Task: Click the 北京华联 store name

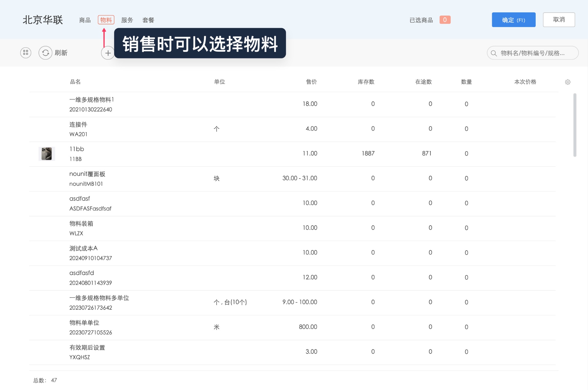Action: tap(43, 20)
